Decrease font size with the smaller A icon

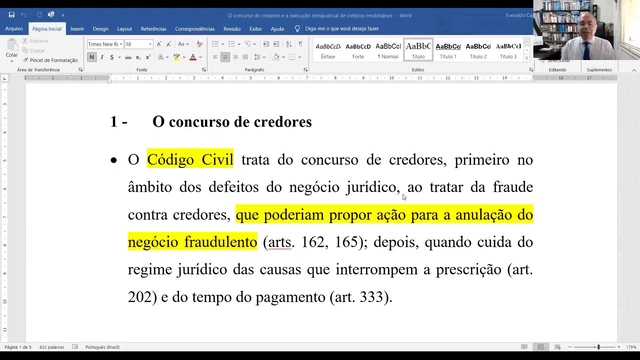[169, 44]
